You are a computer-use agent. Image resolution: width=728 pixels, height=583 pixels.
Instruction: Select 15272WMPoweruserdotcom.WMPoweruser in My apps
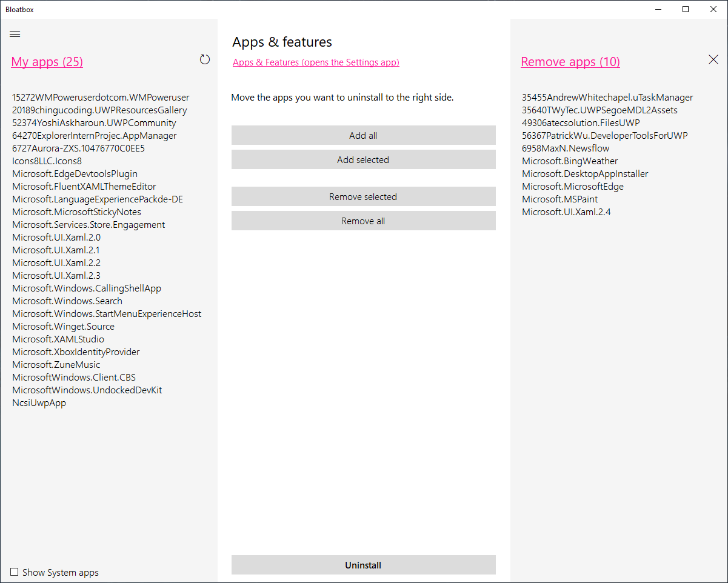101,98
